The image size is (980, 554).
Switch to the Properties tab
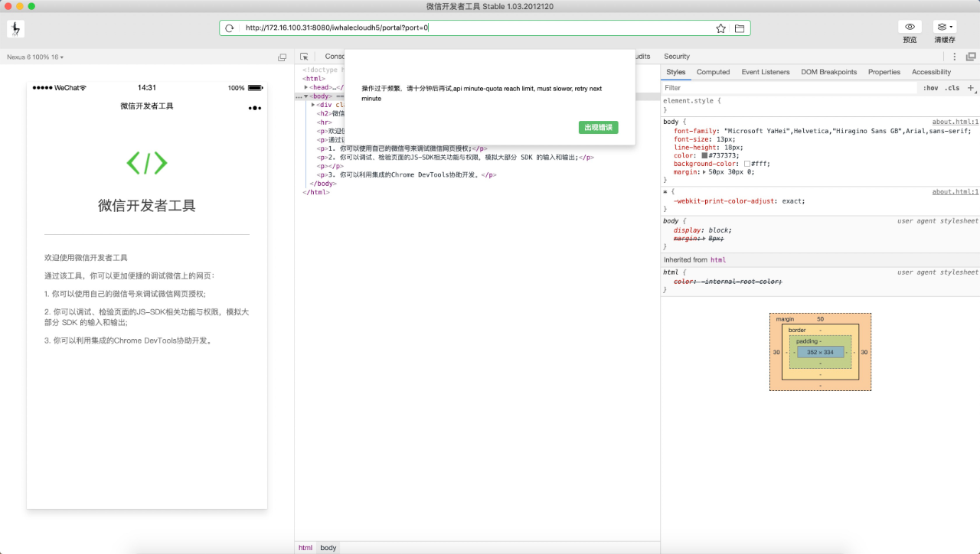point(884,72)
